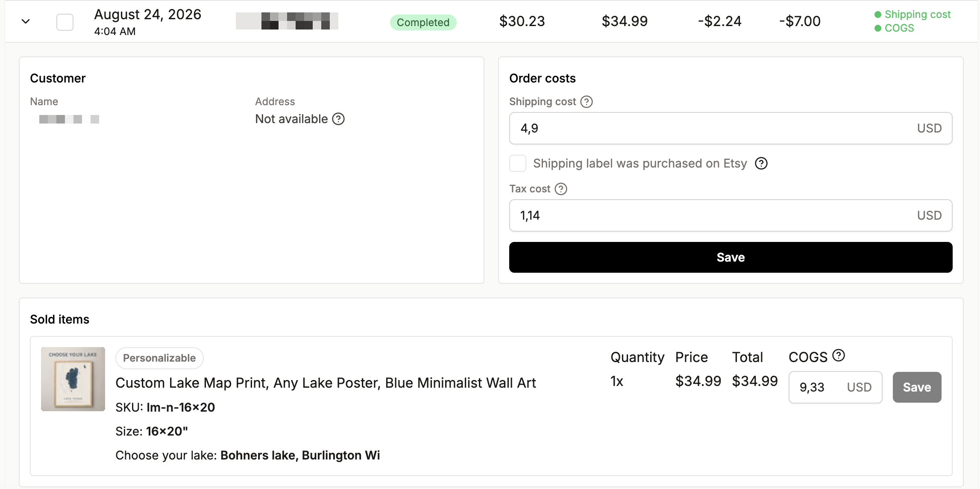Open the lake map product thumbnail

click(x=73, y=379)
